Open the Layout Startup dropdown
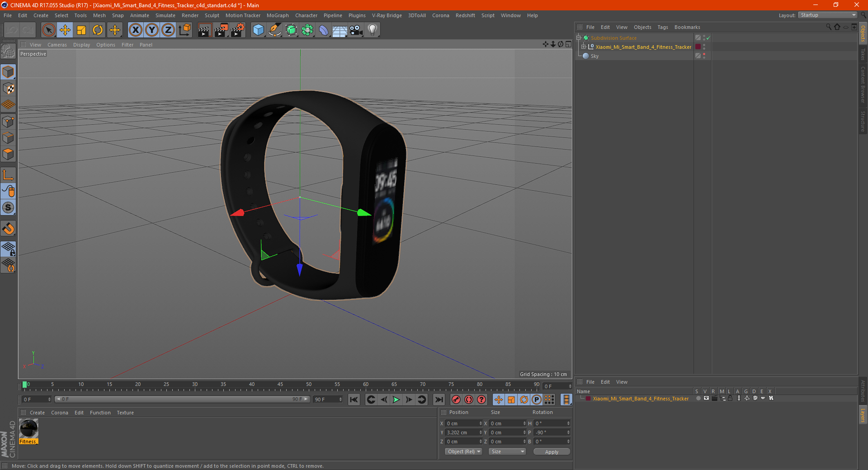The height and width of the screenshot is (470, 868). pos(827,15)
